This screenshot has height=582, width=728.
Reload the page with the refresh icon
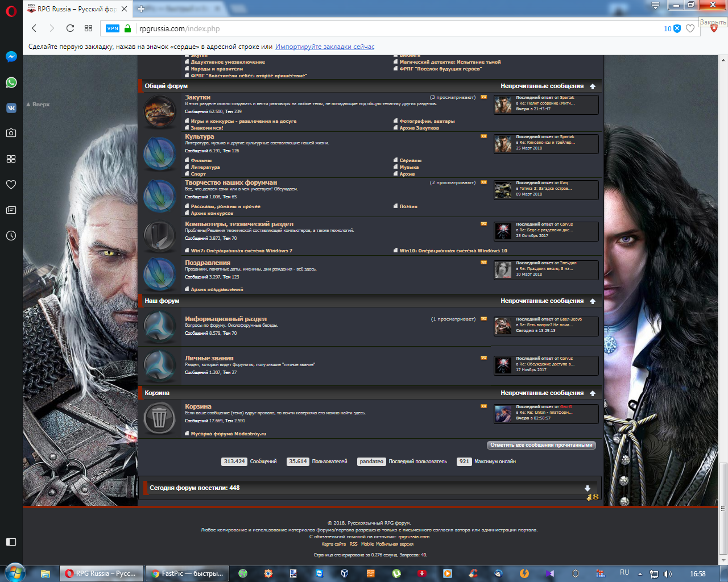(70, 28)
